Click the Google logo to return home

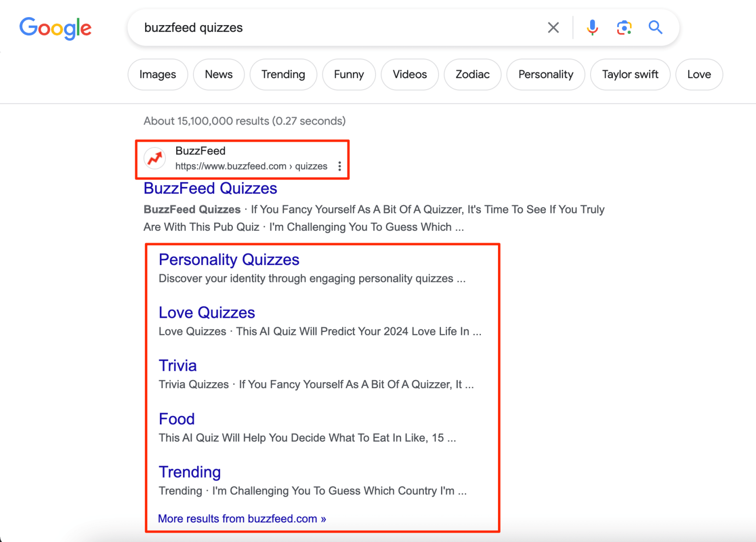point(55,29)
